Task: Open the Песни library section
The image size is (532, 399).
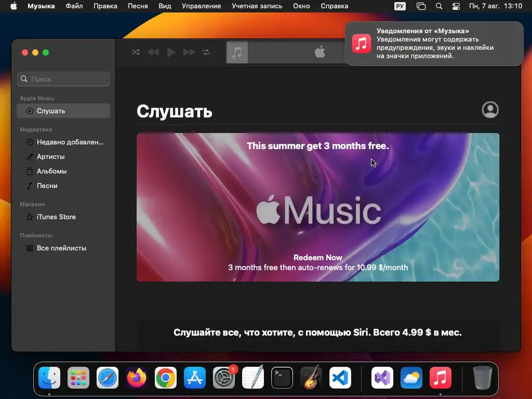Action: click(63, 186)
